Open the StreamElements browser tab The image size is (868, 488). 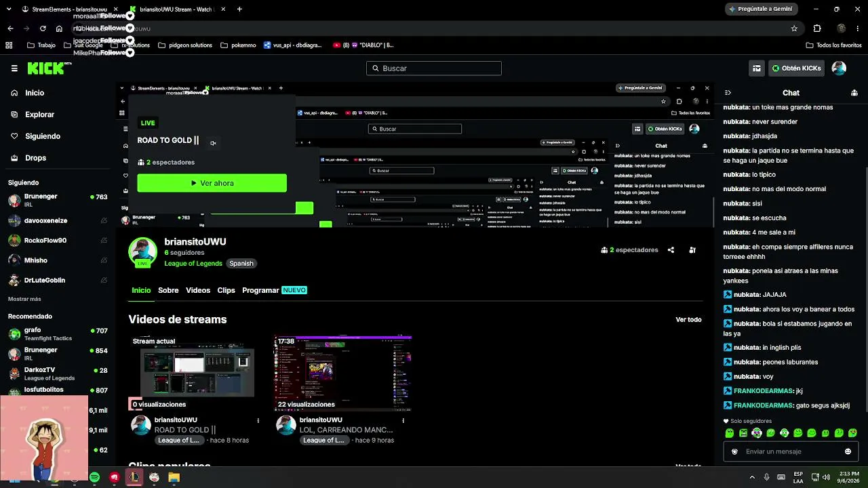pos(64,9)
